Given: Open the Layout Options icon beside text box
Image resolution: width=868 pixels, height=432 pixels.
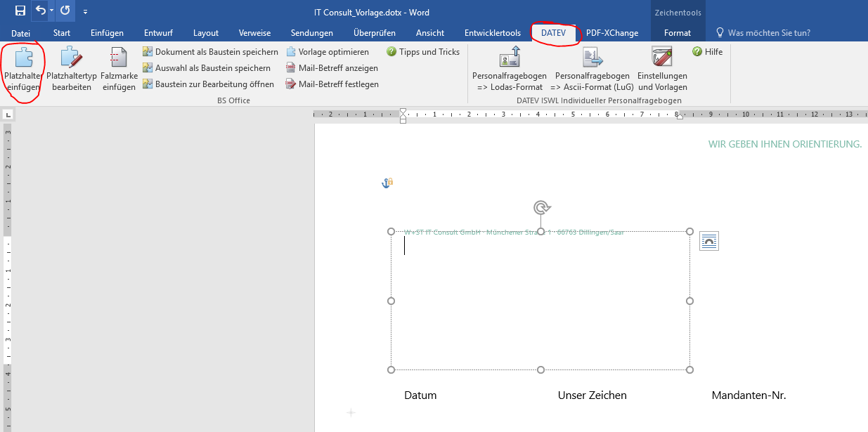Looking at the screenshot, I should [x=709, y=242].
